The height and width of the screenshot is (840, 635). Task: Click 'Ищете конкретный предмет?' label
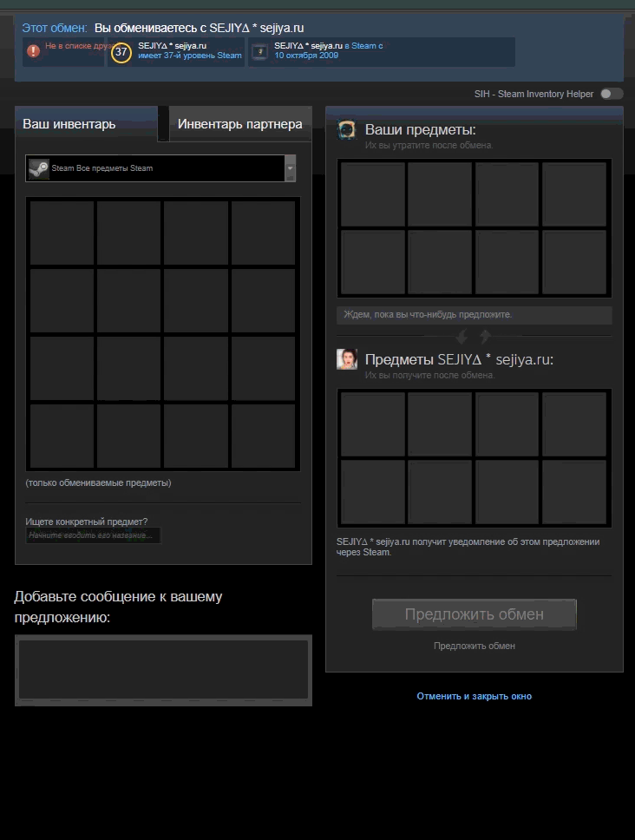click(x=86, y=522)
